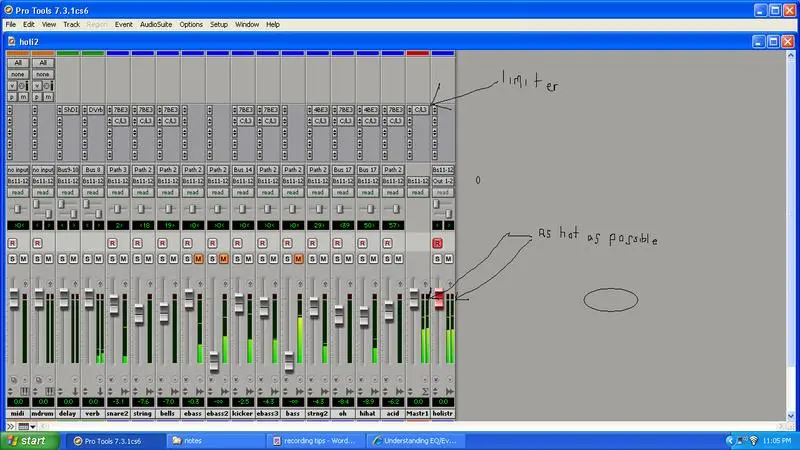Unmute the bass track
This screenshot has width=800, height=450.
point(299,259)
